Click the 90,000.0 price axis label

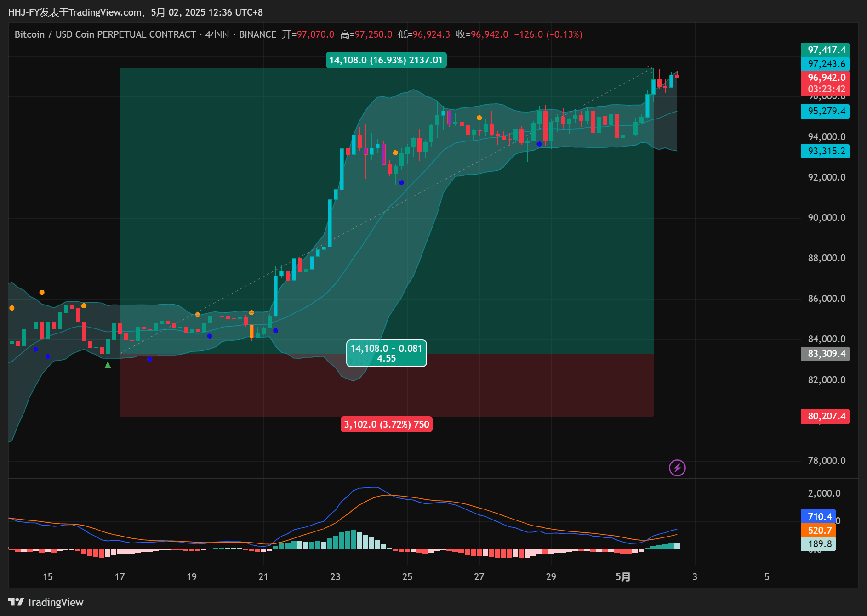coord(827,218)
